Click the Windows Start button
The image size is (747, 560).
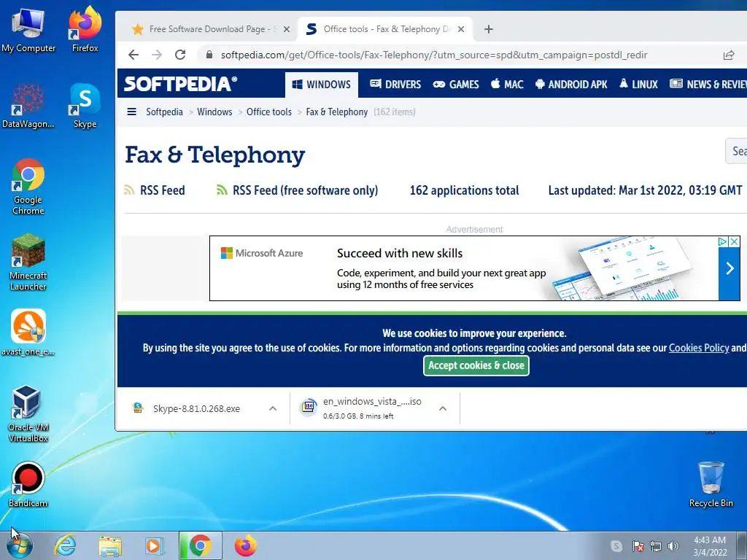(x=20, y=545)
